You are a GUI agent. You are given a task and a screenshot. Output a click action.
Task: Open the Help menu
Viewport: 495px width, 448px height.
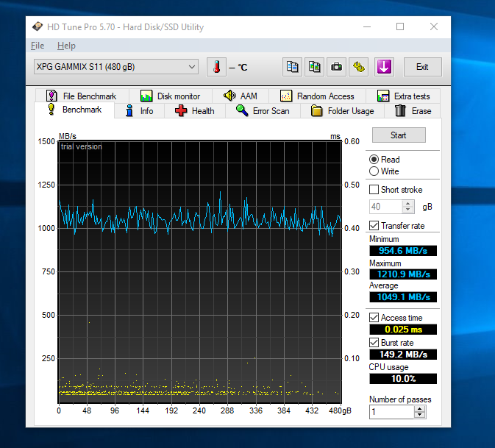click(66, 46)
